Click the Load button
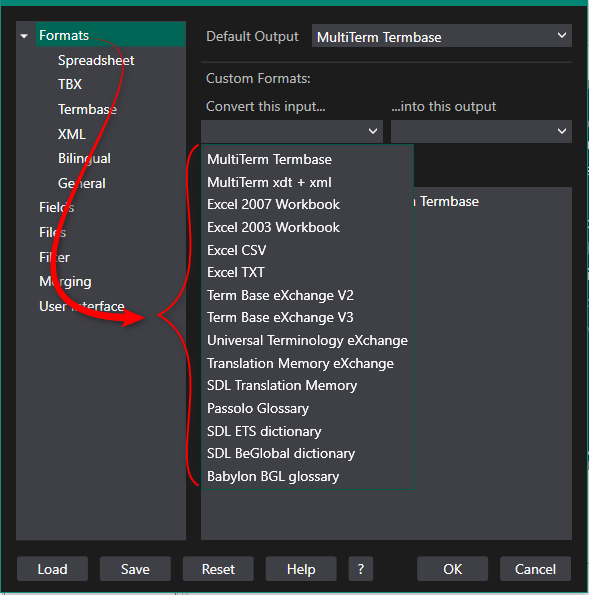589x595 pixels. (x=52, y=569)
